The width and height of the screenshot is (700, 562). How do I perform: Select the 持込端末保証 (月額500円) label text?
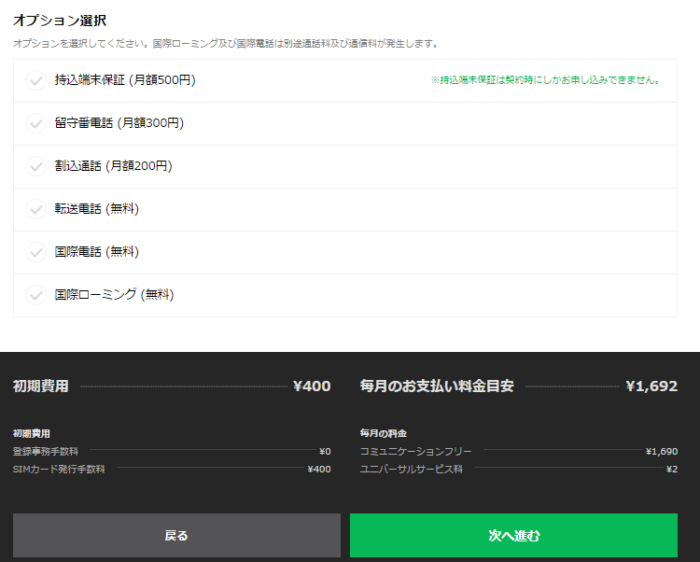(125, 80)
